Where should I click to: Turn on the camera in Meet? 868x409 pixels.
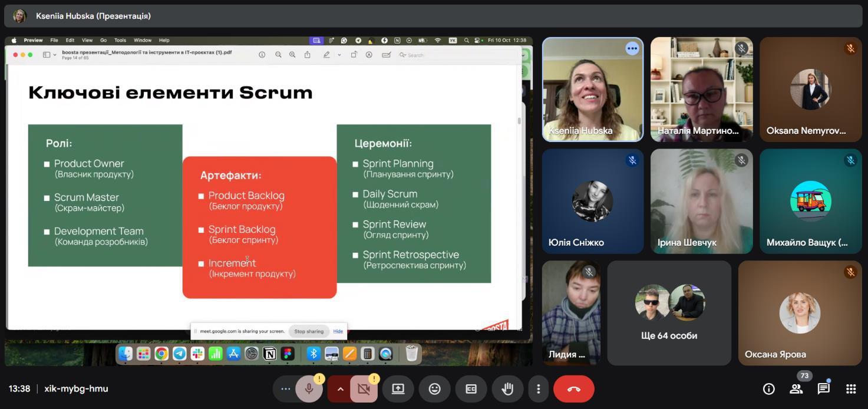[x=364, y=389]
